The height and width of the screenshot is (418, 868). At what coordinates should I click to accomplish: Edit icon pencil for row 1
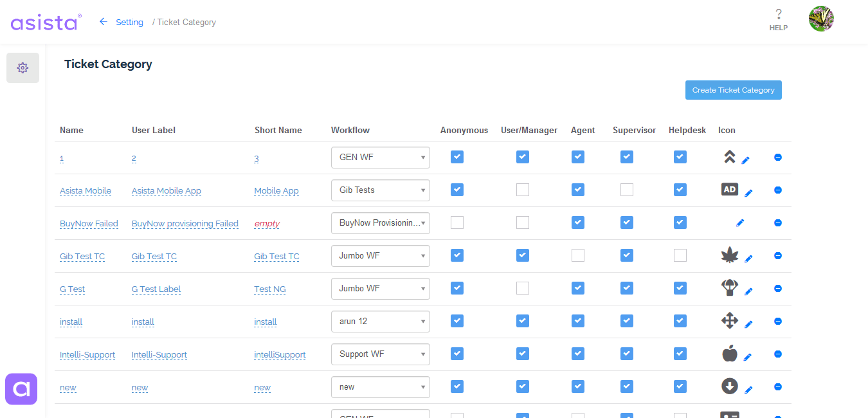(x=746, y=160)
